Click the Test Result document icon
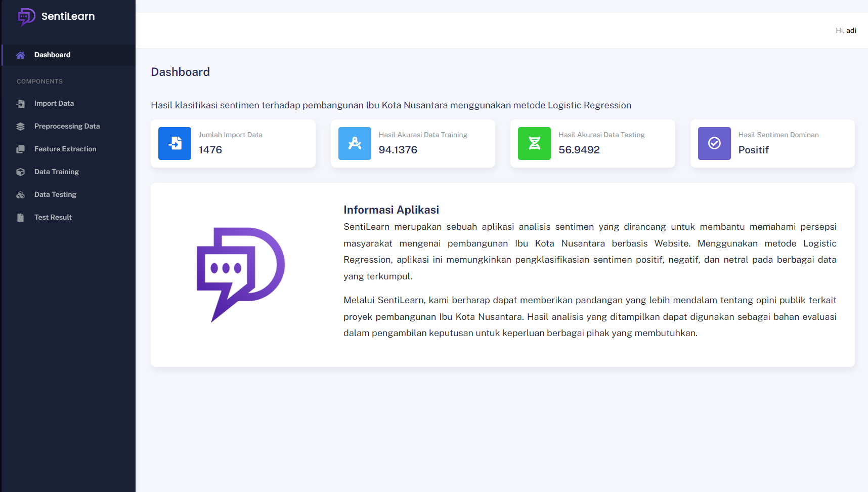 [20, 218]
